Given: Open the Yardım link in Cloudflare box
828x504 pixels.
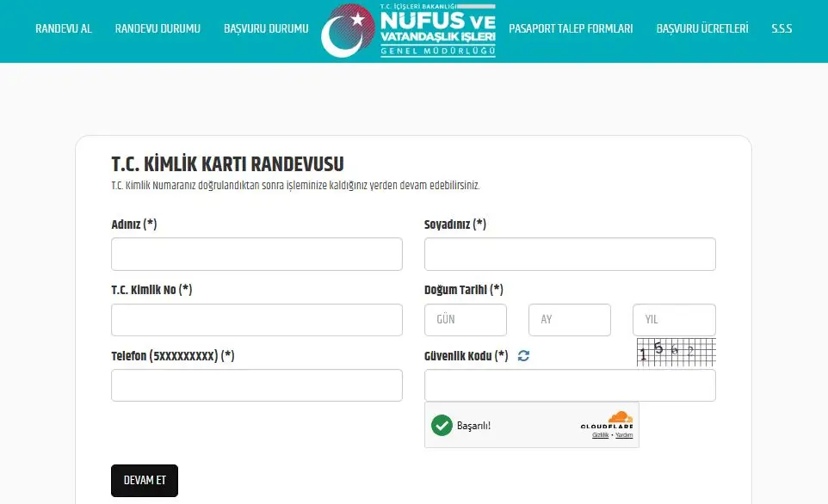Looking at the screenshot, I should [x=624, y=435].
